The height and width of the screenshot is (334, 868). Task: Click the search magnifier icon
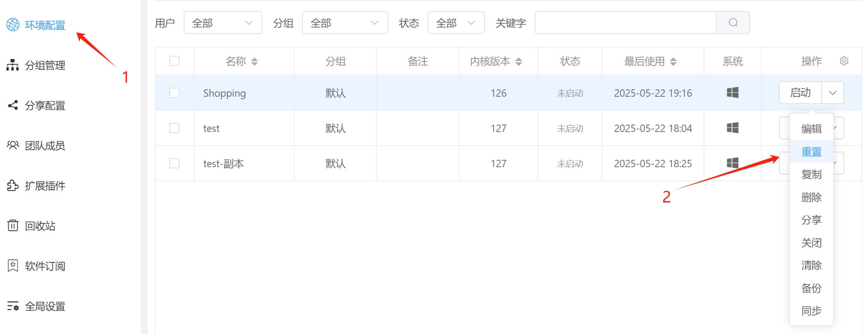pyautogui.click(x=733, y=23)
